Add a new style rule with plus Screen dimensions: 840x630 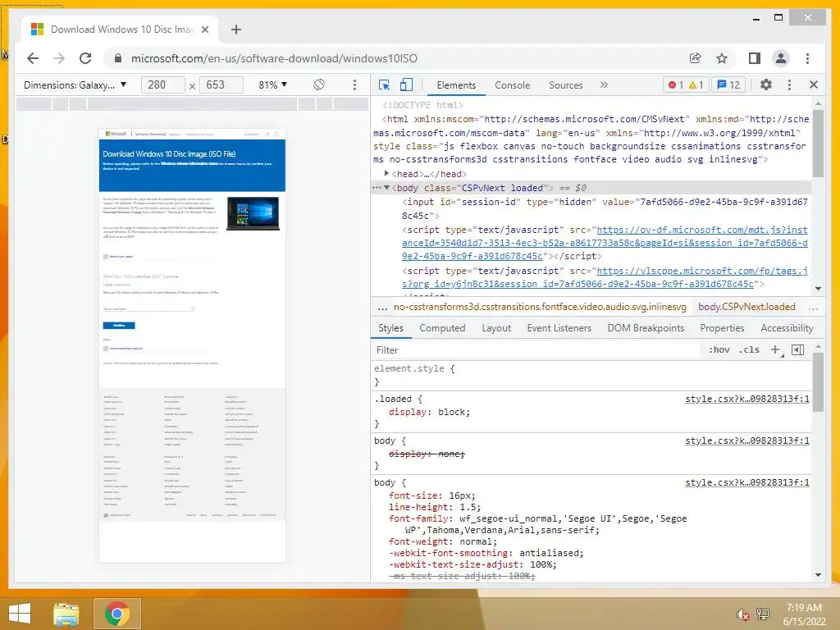tap(775, 349)
